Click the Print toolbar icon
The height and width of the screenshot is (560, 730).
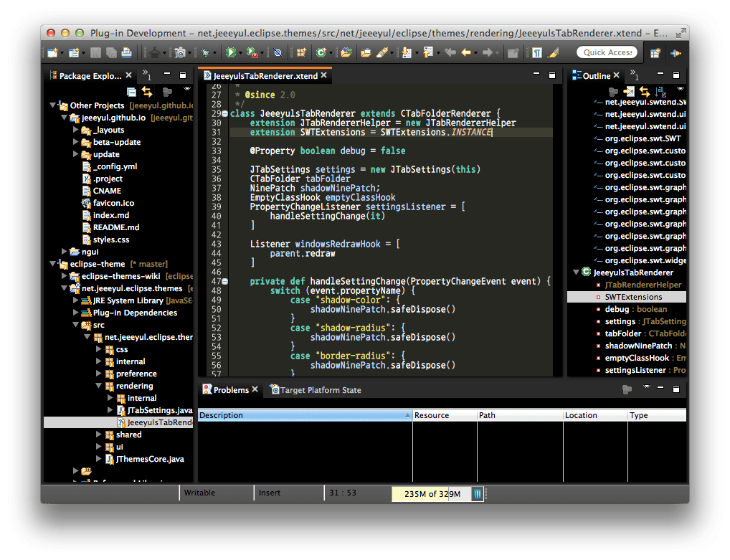127,52
